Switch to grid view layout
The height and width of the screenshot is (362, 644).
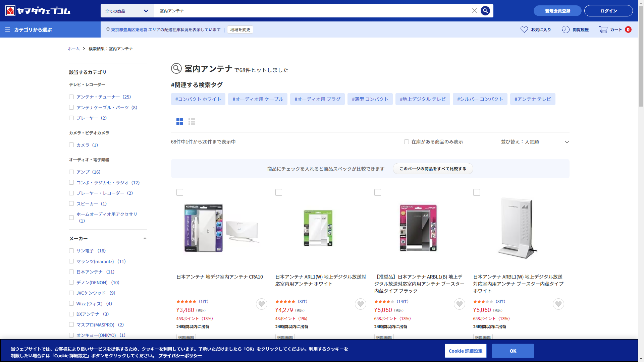pyautogui.click(x=180, y=122)
